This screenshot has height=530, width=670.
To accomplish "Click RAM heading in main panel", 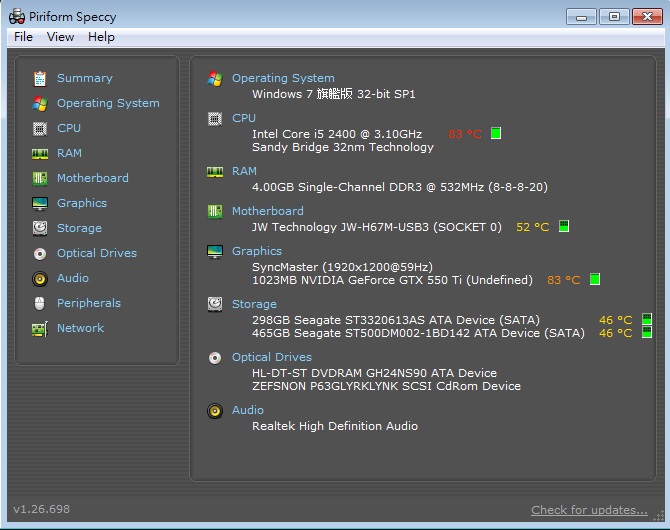I will pyautogui.click(x=244, y=171).
